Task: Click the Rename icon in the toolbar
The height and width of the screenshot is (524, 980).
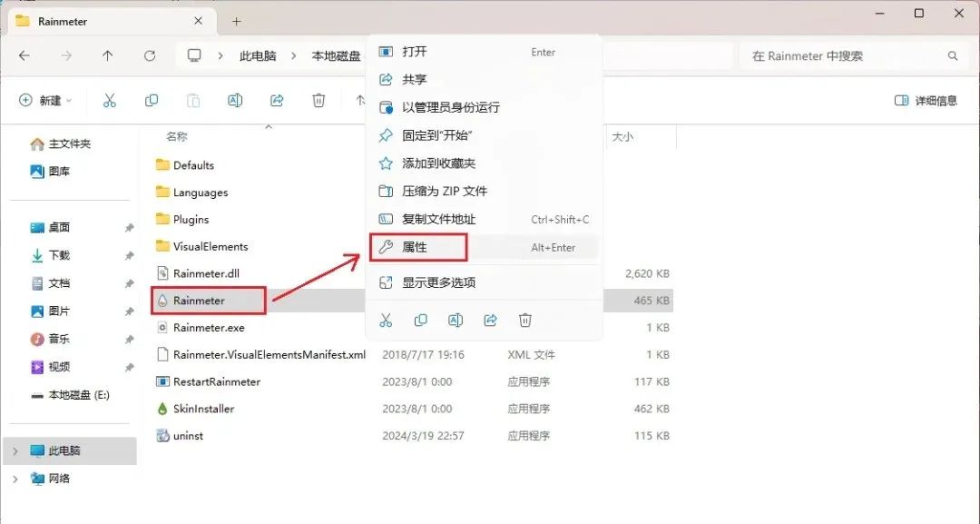Action: [x=235, y=101]
